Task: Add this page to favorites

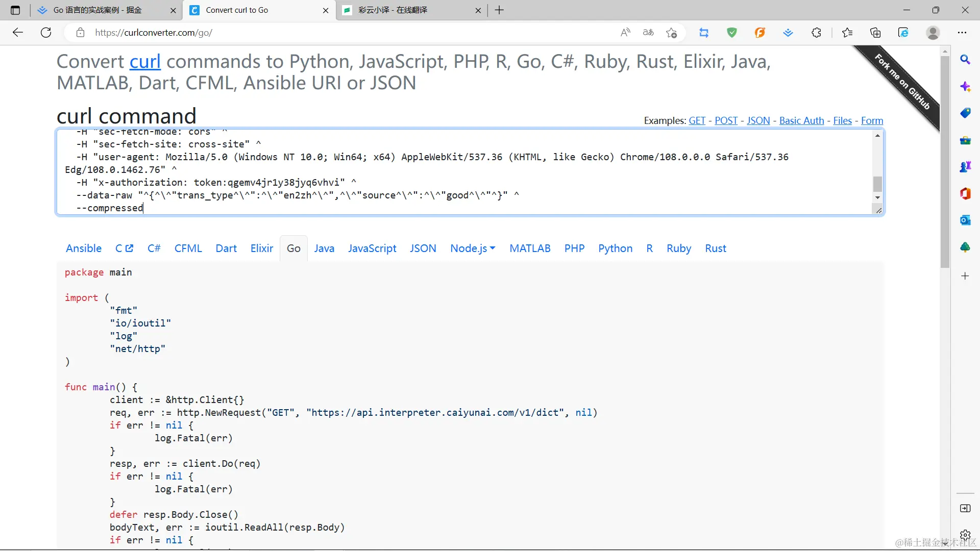Action: 671,33
